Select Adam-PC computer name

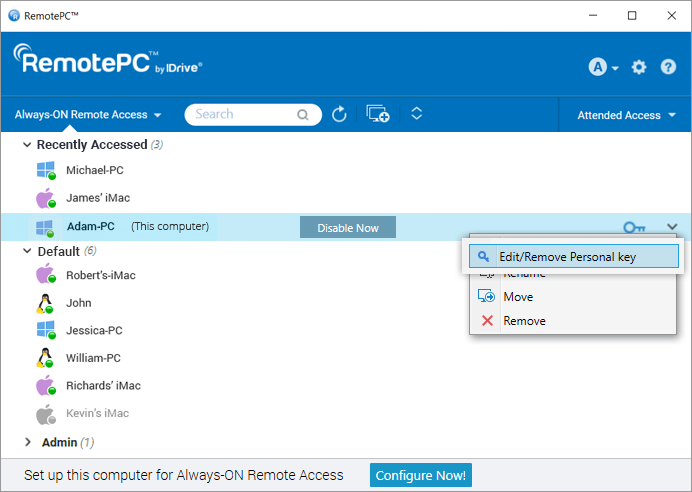tap(90, 226)
